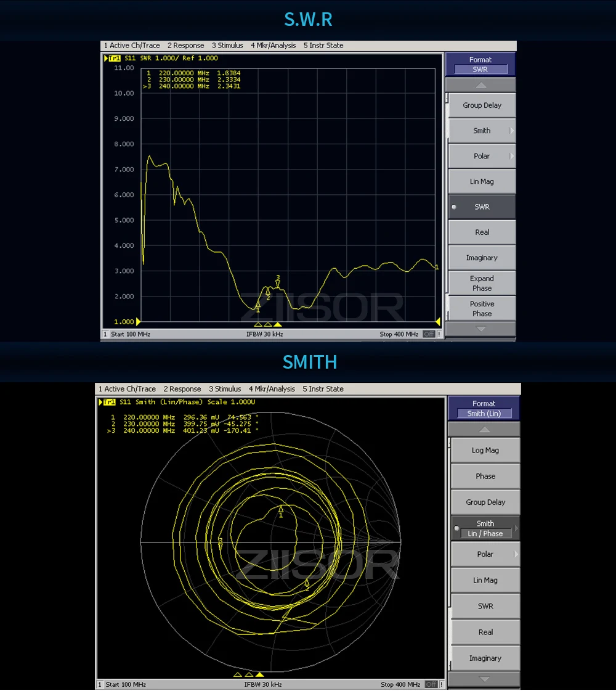Click Format SWR header in upper window
The image size is (616, 696).
click(480, 64)
